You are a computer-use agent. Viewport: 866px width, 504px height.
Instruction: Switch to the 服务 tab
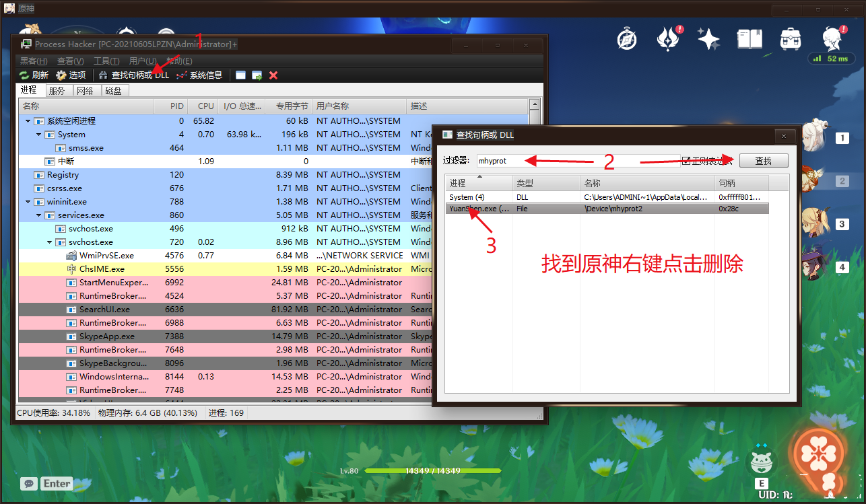[57, 91]
